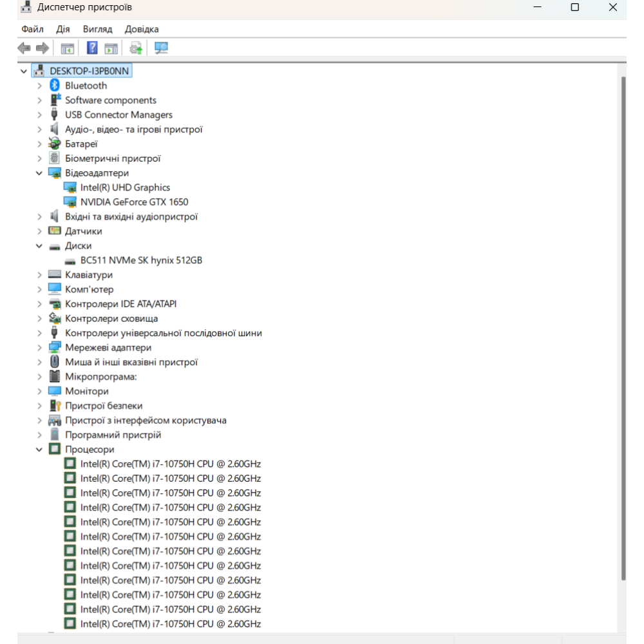The image size is (644, 644).
Task: Expand the Мережеві адаптери category
Action: pos(40,348)
